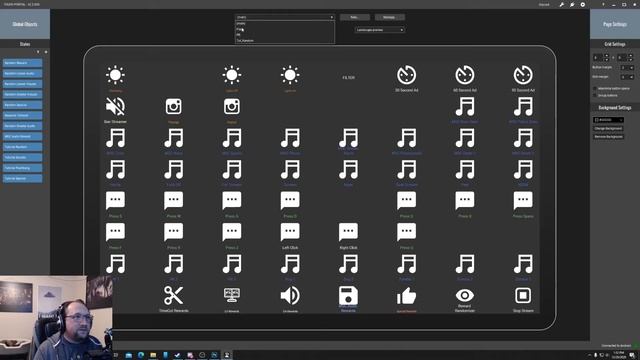Screen dimensions: 640x360
Task: Toggle the Group buttons checkbox
Action: click(594, 96)
